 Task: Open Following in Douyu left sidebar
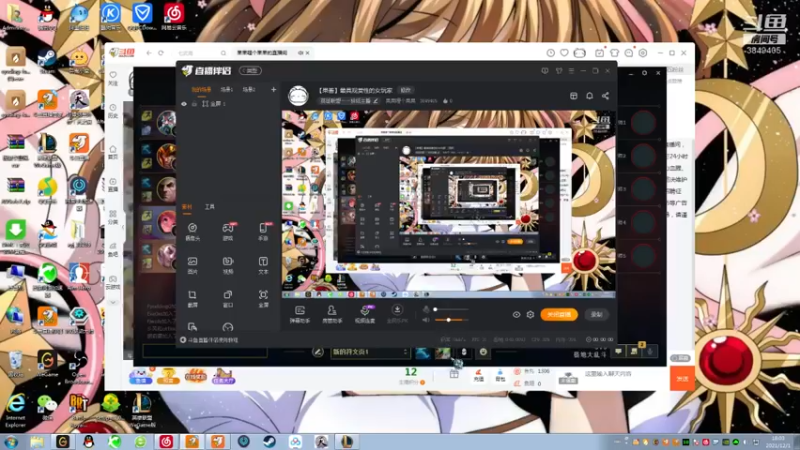click(113, 78)
